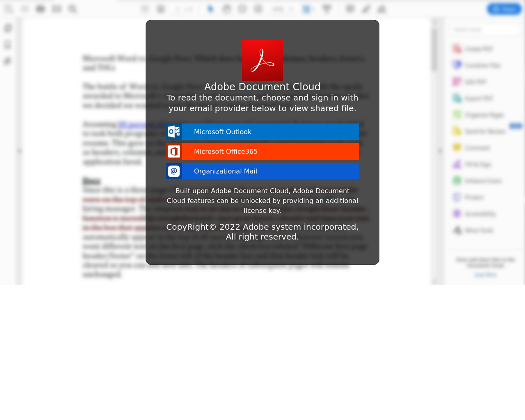
Task: Open Export PDF tool
Action: tap(473, 98)
